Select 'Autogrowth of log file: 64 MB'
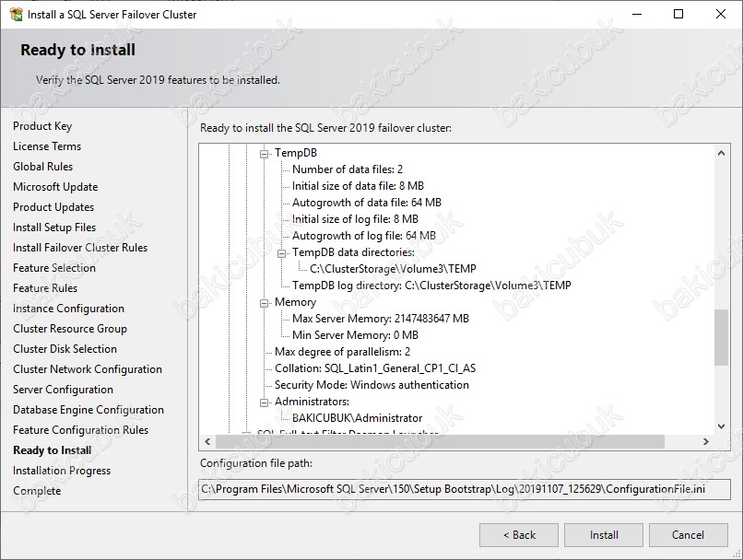Screen dimensions: 743x560 click(x=364, y=236)
